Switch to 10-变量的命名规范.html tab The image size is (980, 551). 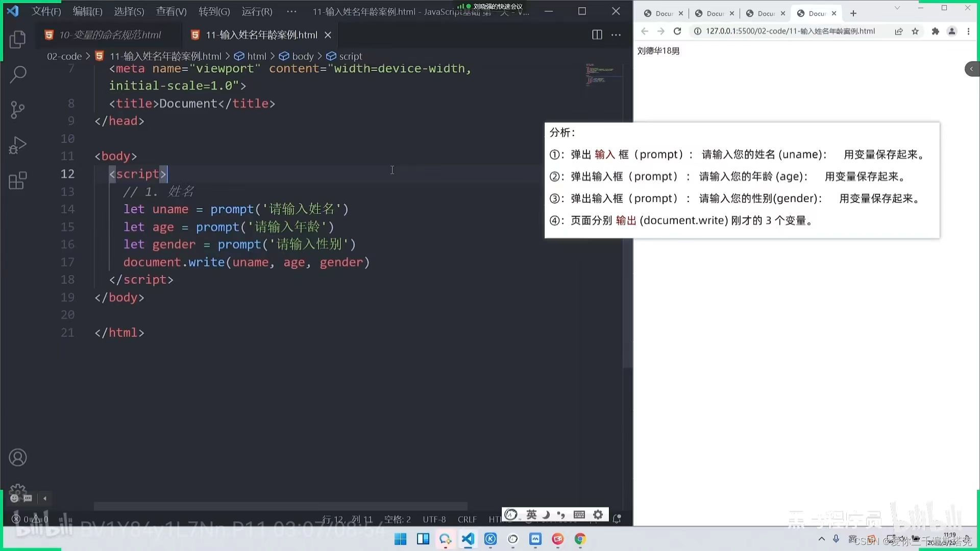(109, 35)
